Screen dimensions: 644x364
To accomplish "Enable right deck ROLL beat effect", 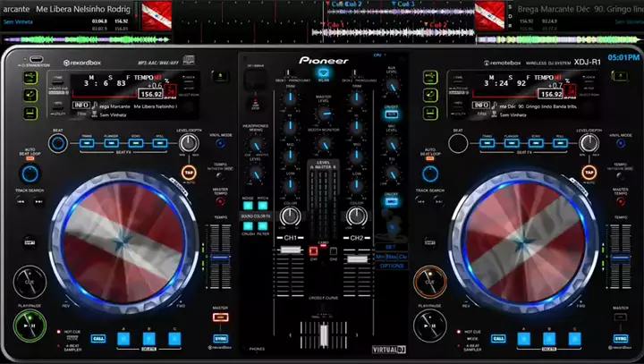I will (x=560, y=143).
